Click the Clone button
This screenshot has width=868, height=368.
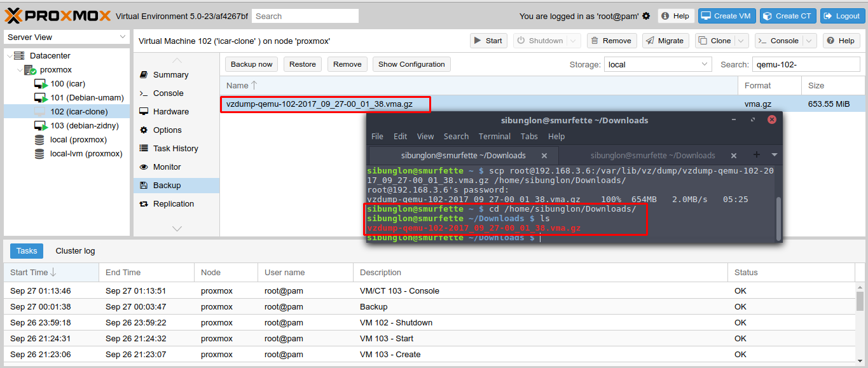[x=715, y=41]
